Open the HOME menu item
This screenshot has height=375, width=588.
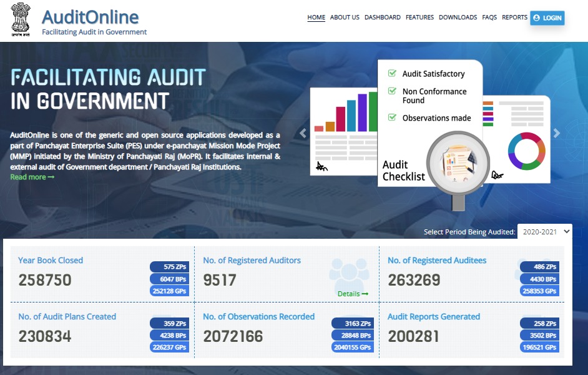(x=316, y=17)
